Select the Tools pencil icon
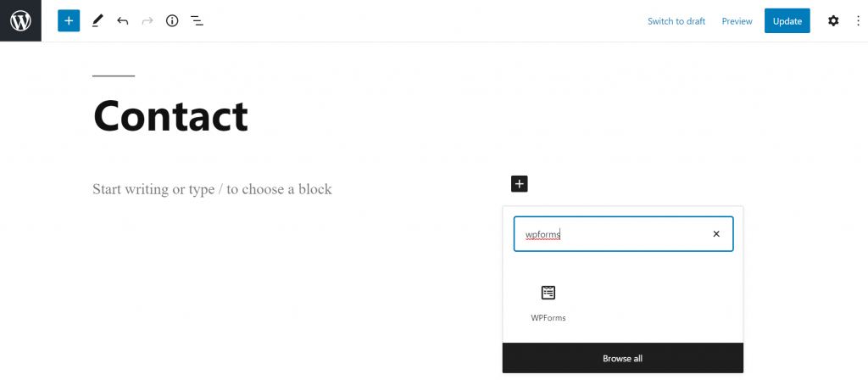Screen dimensions: 868x380 [97, 21]
